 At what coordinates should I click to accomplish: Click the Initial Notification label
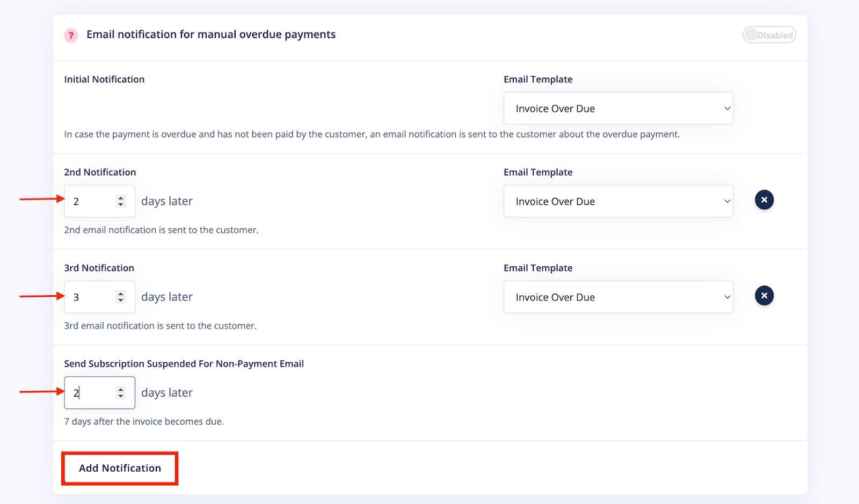tap(104, 79)
